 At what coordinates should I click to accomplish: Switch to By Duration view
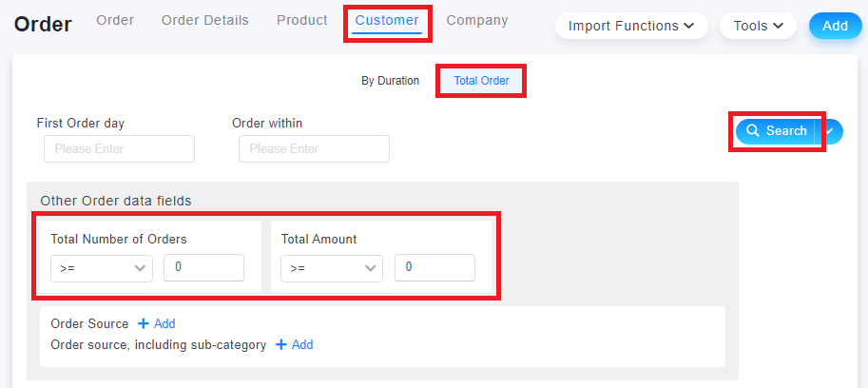[391, 81]
